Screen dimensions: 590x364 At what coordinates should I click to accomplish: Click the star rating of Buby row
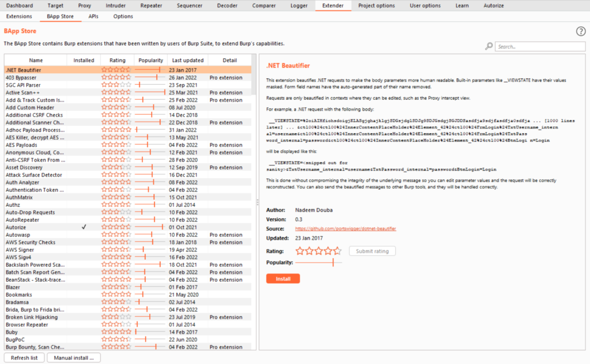coord(116,332)
